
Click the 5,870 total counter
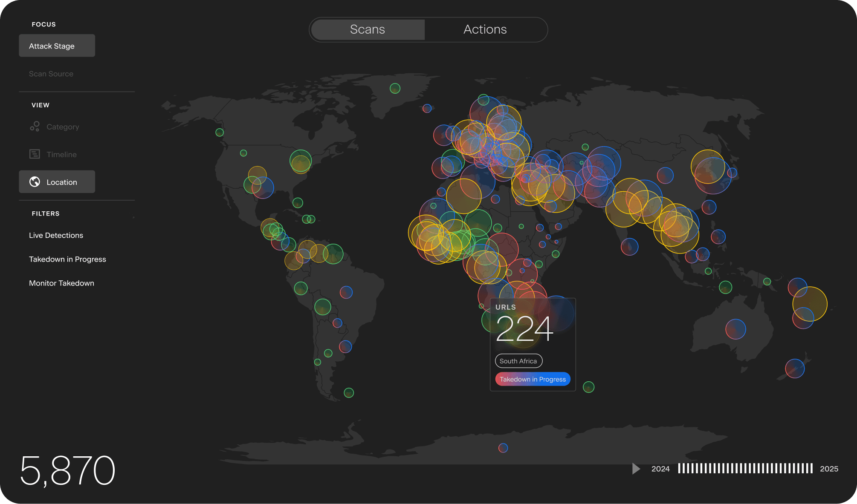click(x=67, y=470)
